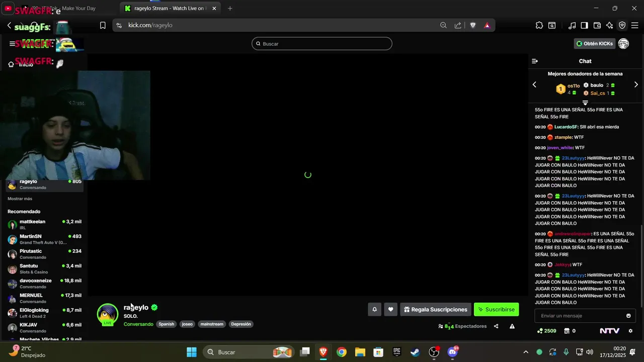Image resolution: width=644 pixels, height=362 pixels.
Task: Open Steam from the taskbar
Action: [415, 352]
